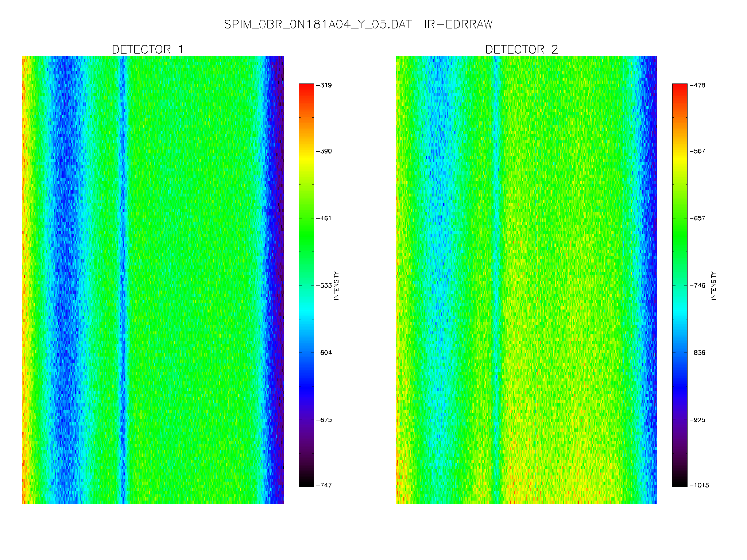Click the DETECTOR 1 heading
Viewport: 747px width, 560px height.
tap(148, 50)
